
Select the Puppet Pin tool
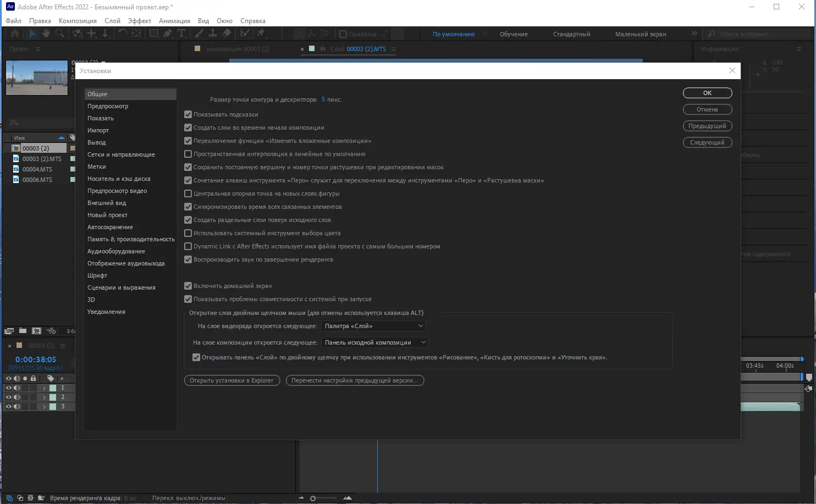[261, 34]
